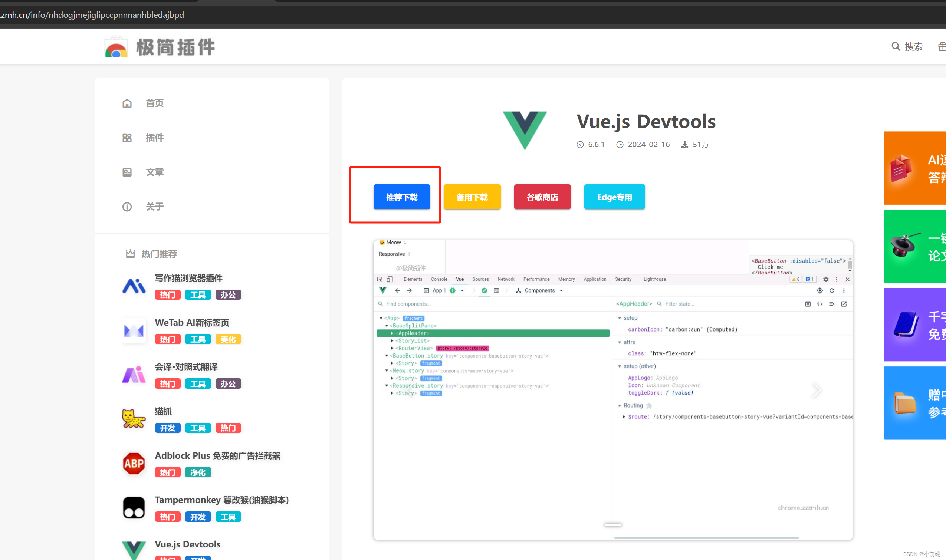Click the Edge专用 button
This screenshot has height=560, width=946.
pos(614,197)
